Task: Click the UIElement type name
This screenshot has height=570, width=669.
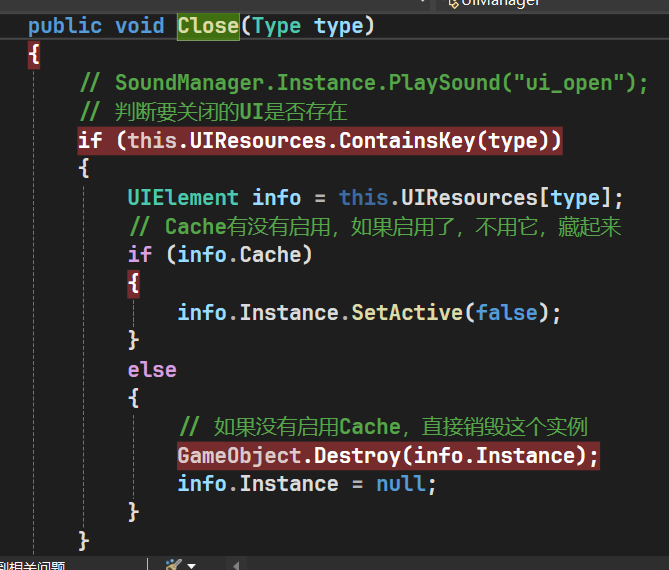Action: (x=183, y=198)
